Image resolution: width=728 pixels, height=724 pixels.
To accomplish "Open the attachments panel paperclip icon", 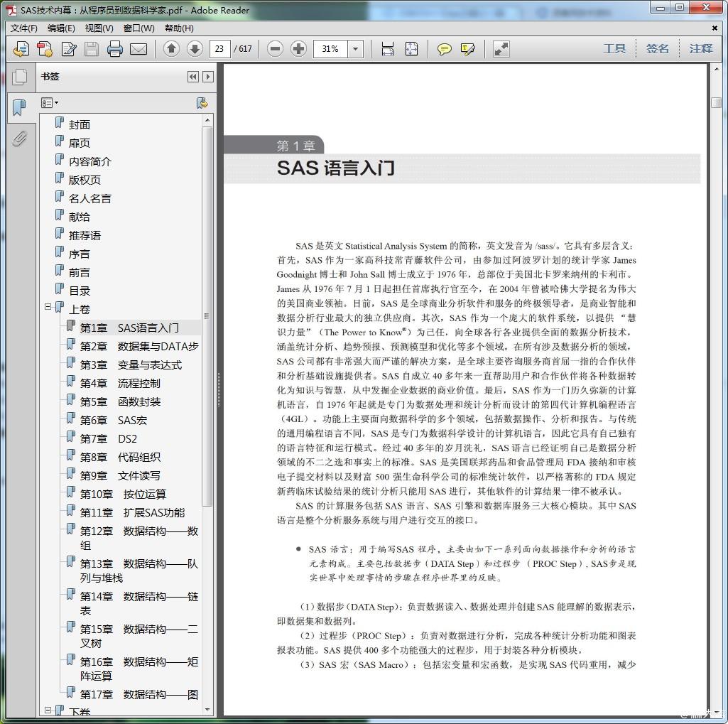I will point(19,138).
